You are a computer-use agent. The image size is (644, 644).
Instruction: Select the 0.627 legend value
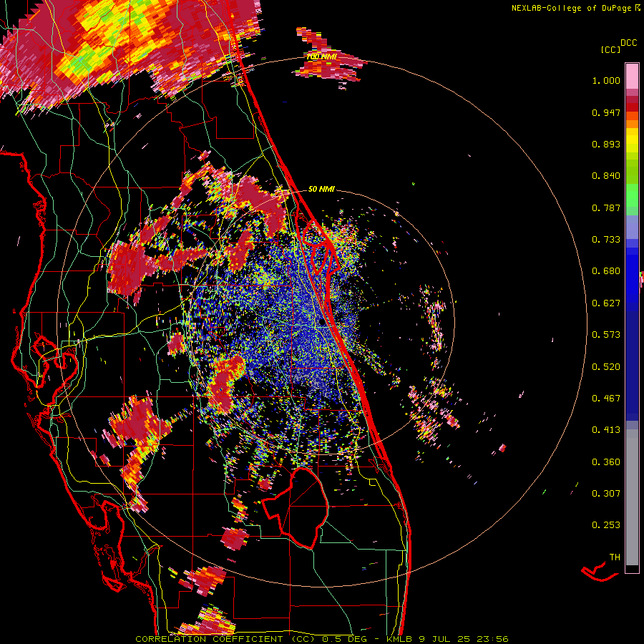pyautogui.click(x=606, y=303)
